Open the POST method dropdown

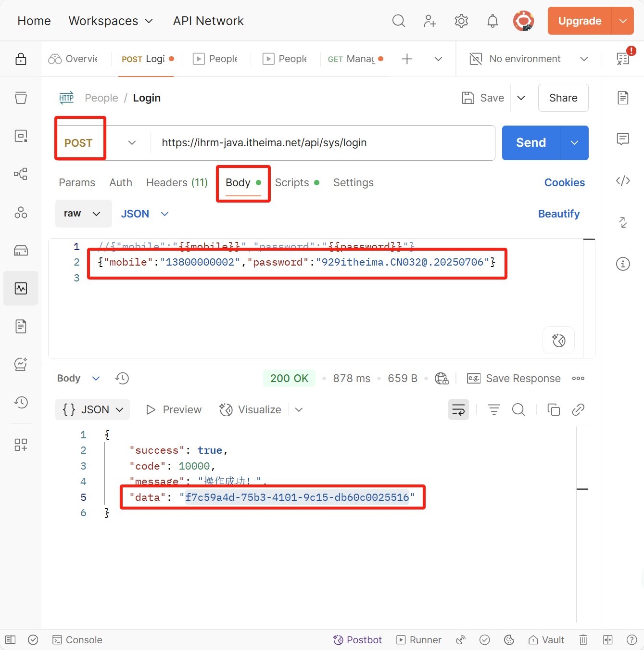(132, 142)
